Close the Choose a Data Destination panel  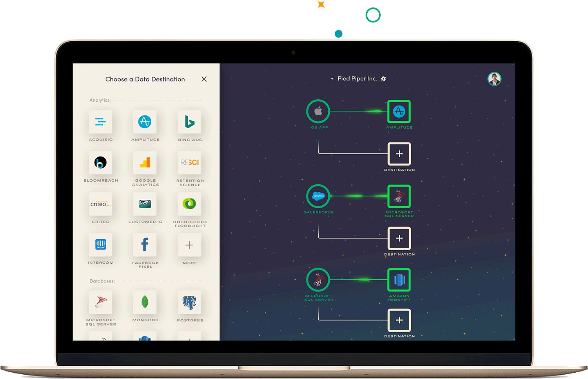point(204,79)
